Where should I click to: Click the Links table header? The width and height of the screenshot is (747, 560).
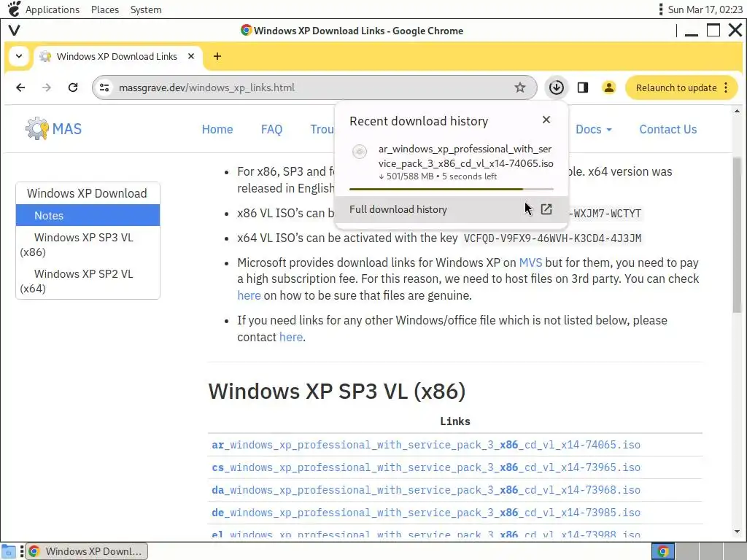[x=455, y=421]
